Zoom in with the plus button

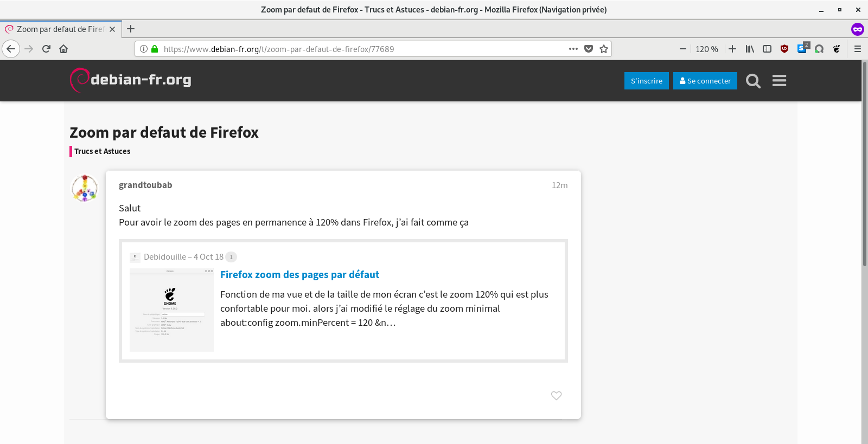pos(732,49)
